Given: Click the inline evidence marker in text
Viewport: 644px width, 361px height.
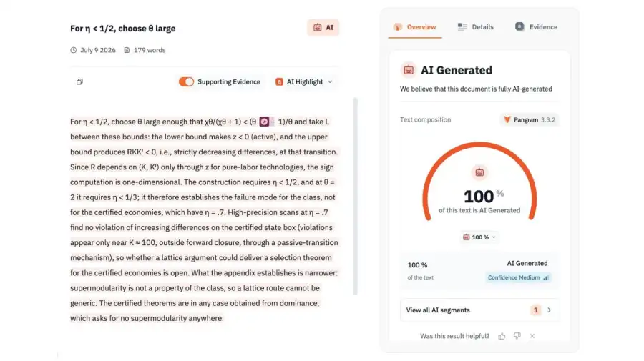Looking at the screenshot, I should pos(264,122).
